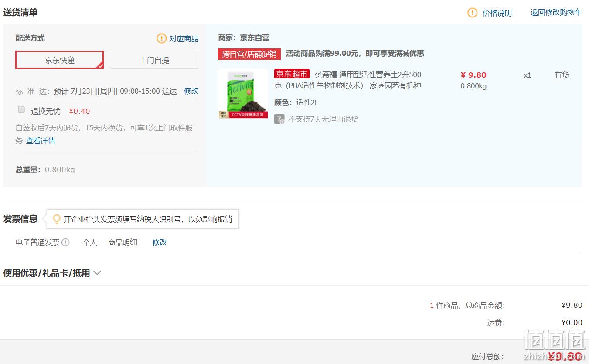Select 上门自提 pickup option

coord(154,60)
